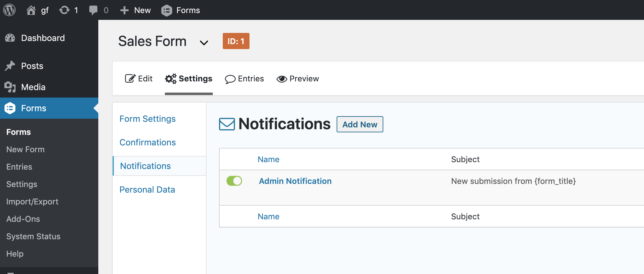The image size is (644, 274).
Task: Click the comment count 0
Action: (106, 10)
